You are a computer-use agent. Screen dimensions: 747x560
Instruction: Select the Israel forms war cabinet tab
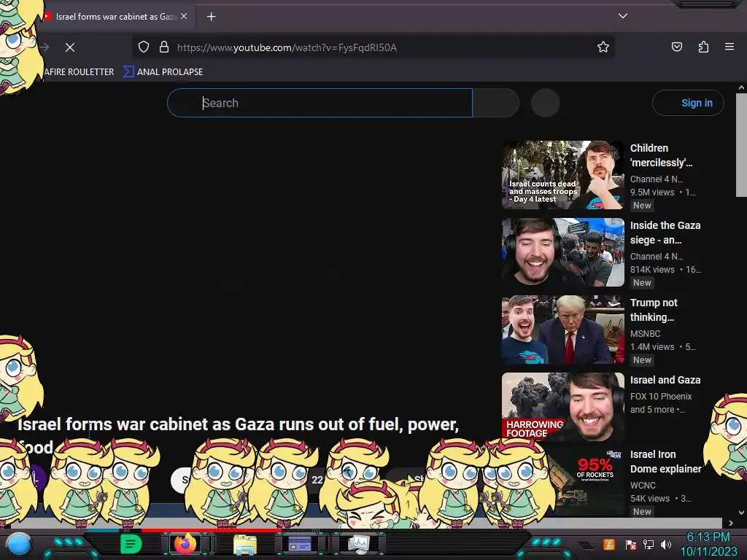(115, 17)
